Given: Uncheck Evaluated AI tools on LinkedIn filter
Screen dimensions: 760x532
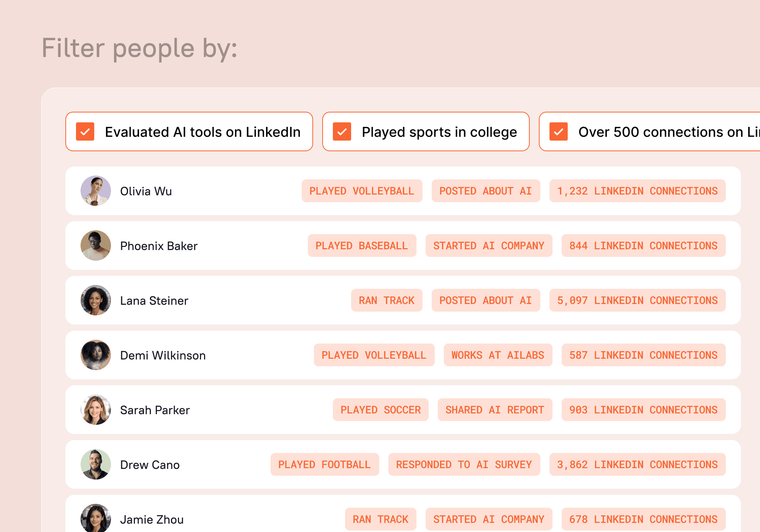Looking at the screenshot, I should click(85, 132).
